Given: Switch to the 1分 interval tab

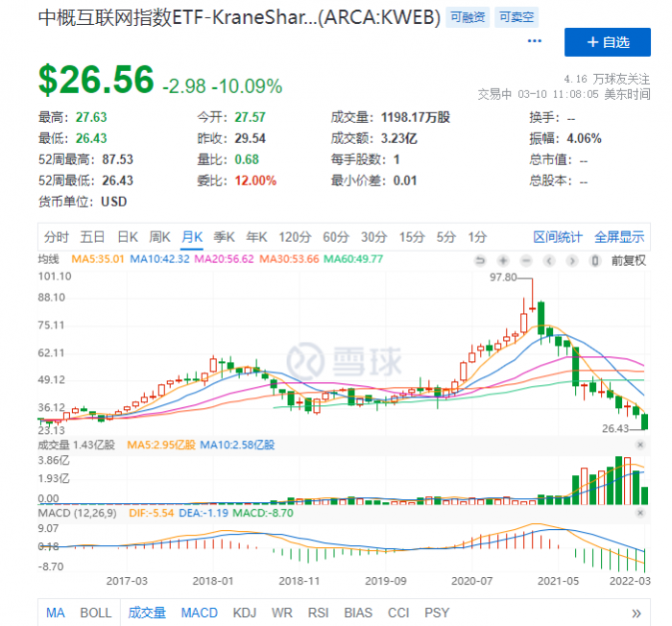Looking at the screenshot, I should 477,237.
